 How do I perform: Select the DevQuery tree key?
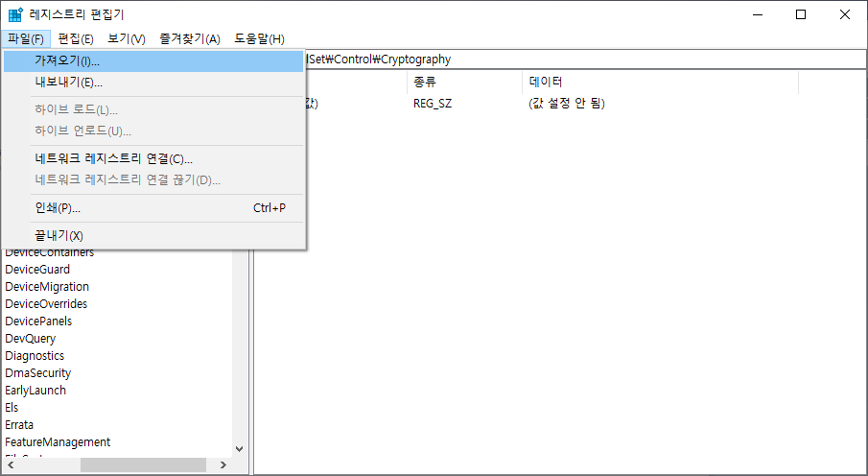30,338
